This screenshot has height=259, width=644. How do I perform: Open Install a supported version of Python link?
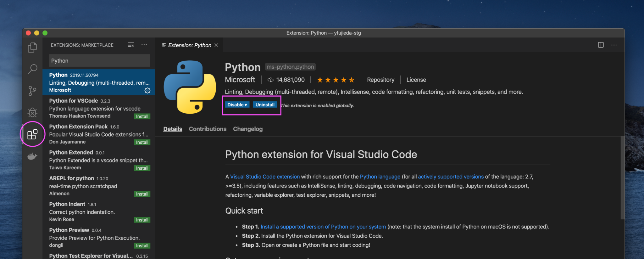pyautogui.click(x=323, y=227)
